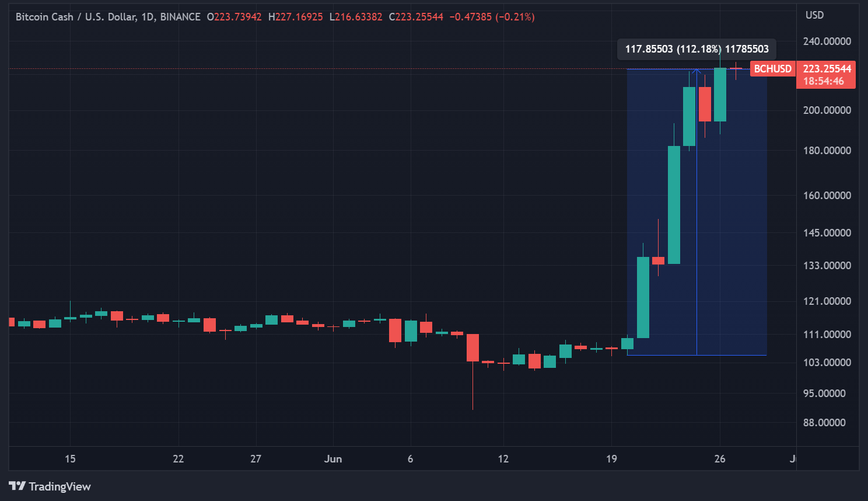The height and width of the screenshot is (501, 868).
Task: Click the countdown timer on the price label
Action: 824,81
